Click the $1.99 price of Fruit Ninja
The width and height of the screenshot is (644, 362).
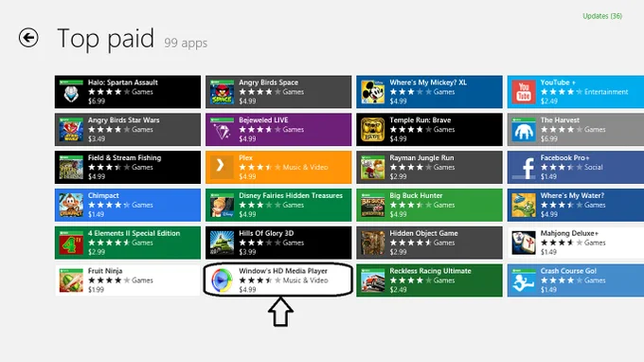tap(96, 290)
